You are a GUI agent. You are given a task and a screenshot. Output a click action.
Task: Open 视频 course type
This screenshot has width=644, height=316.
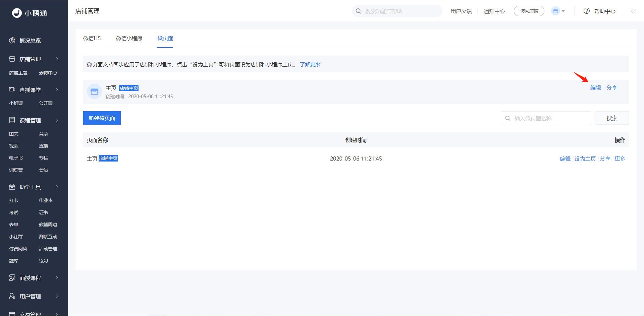point(13,146)
